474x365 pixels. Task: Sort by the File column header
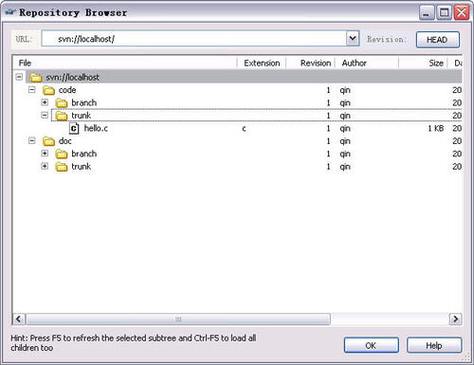click(125, 63)
